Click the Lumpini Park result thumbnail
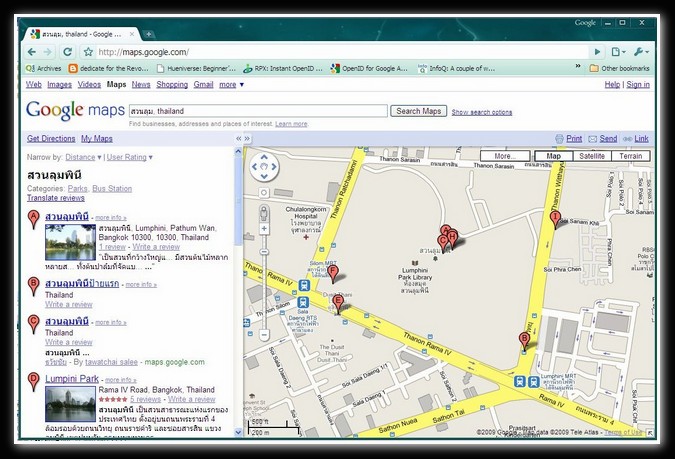This screenshot has width=675, height=459. pos(70,404)
